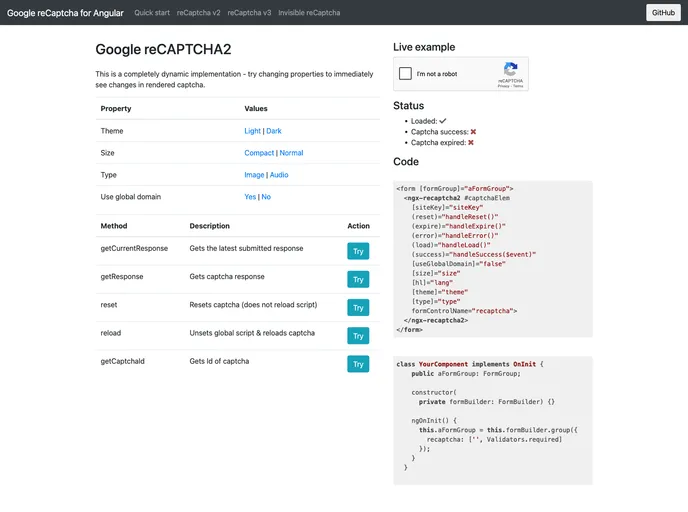
Task: Open the reCAPTCHA Terms link
Action: pos(518,86)
